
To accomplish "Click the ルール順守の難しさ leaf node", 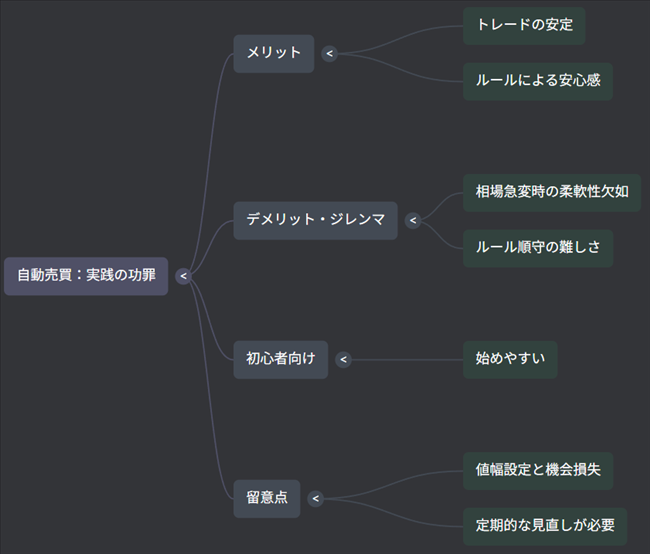I will click(537, 248).
